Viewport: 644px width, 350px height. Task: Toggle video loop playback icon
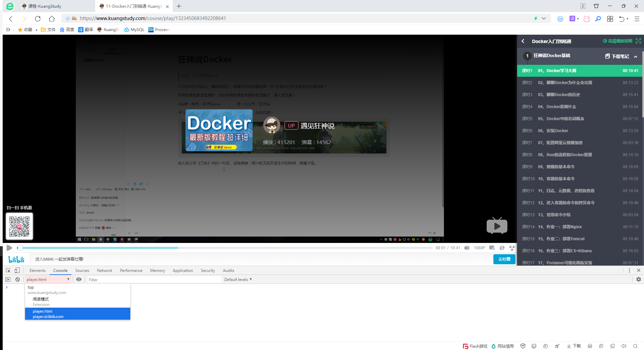click(502, 248)
